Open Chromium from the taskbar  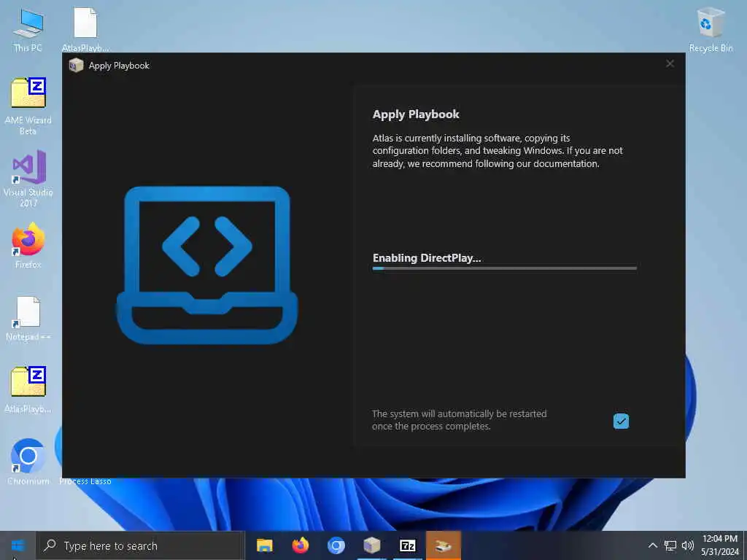tap(336, 545)
